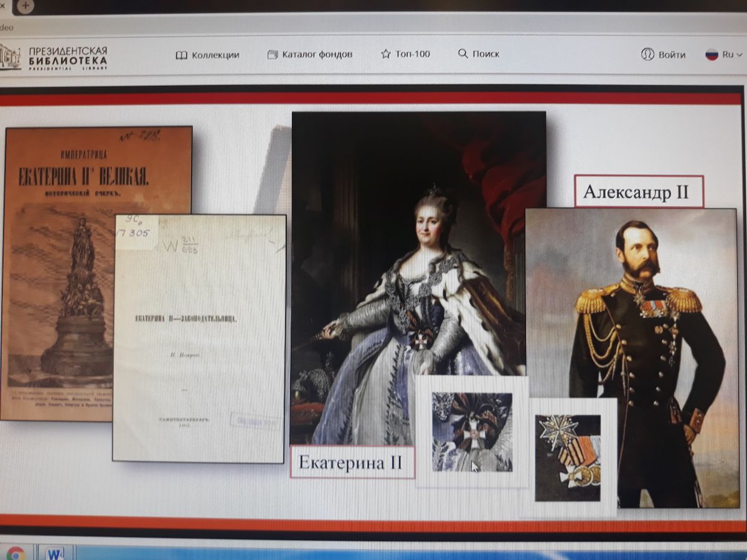747x560 pixels.
Task: Open Google Chrome from the taskbar
Action: pyautogui.click(x=16, y=553)
